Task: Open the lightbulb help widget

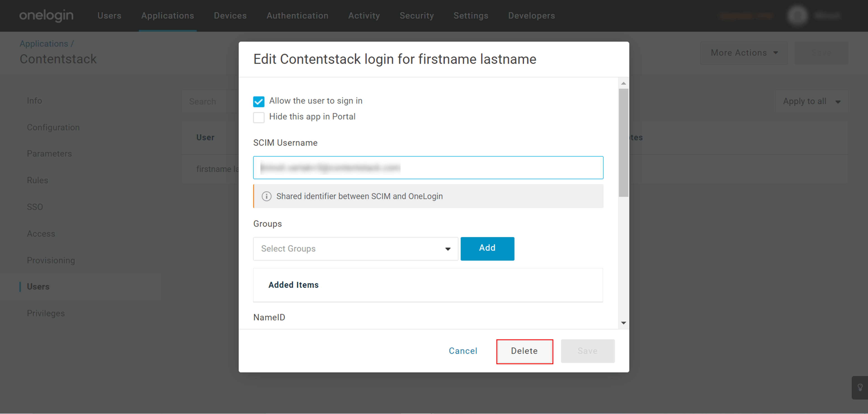Action: click(x=860, y=388)
